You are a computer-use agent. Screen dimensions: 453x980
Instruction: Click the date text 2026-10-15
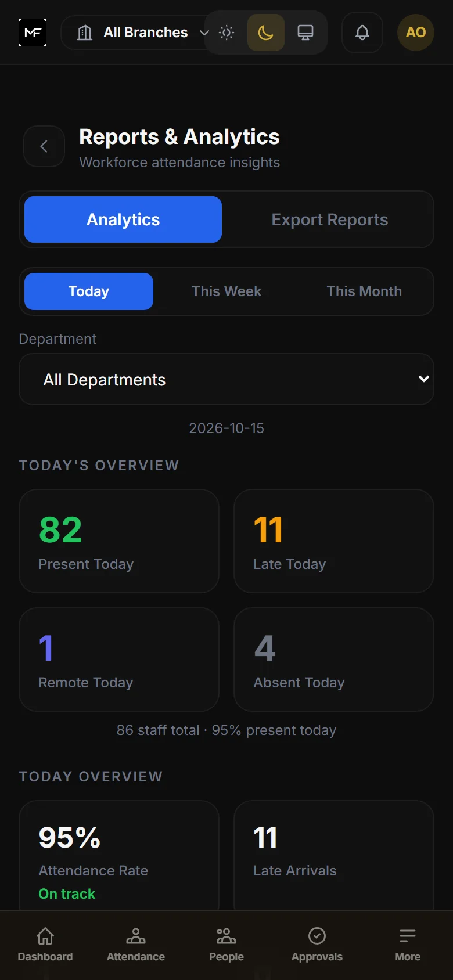coord(227,428)
